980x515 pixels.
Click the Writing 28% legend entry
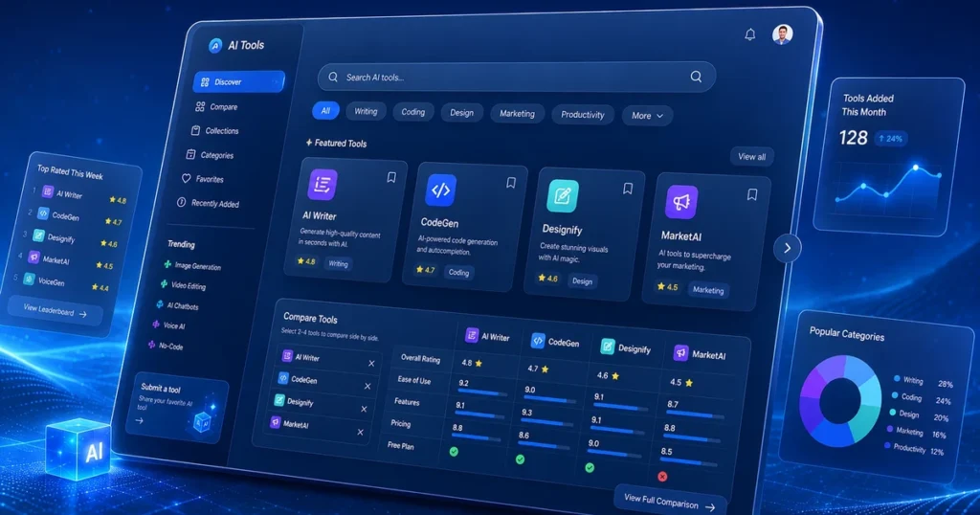point(923,382)
